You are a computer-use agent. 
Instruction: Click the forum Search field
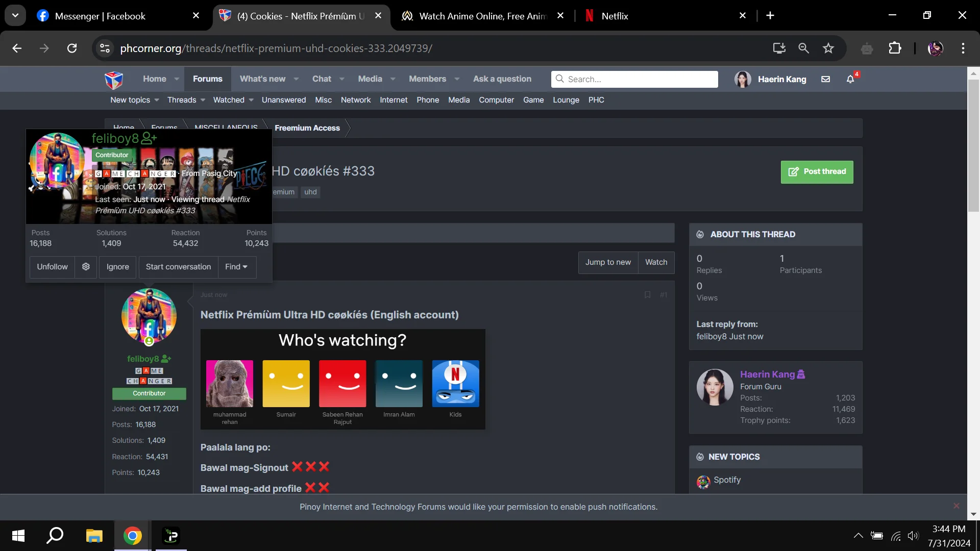[x=634, y=79]
